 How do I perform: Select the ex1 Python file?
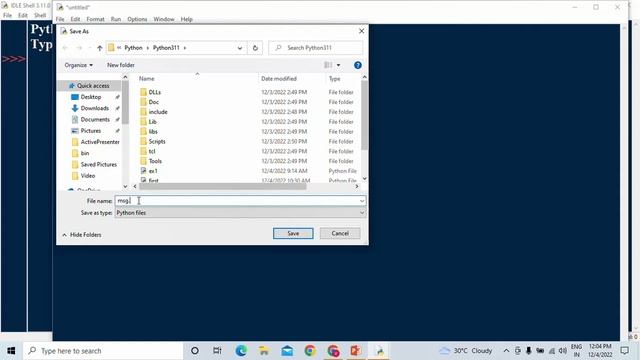153,171
